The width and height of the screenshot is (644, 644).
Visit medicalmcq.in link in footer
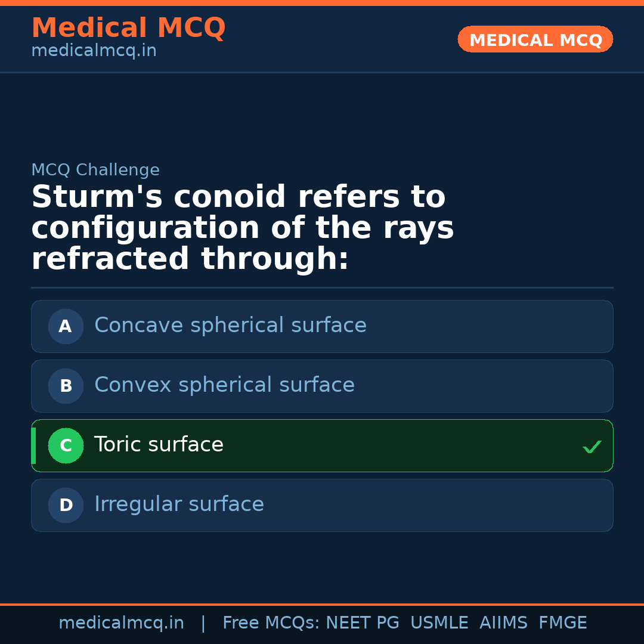click(122, 623)
